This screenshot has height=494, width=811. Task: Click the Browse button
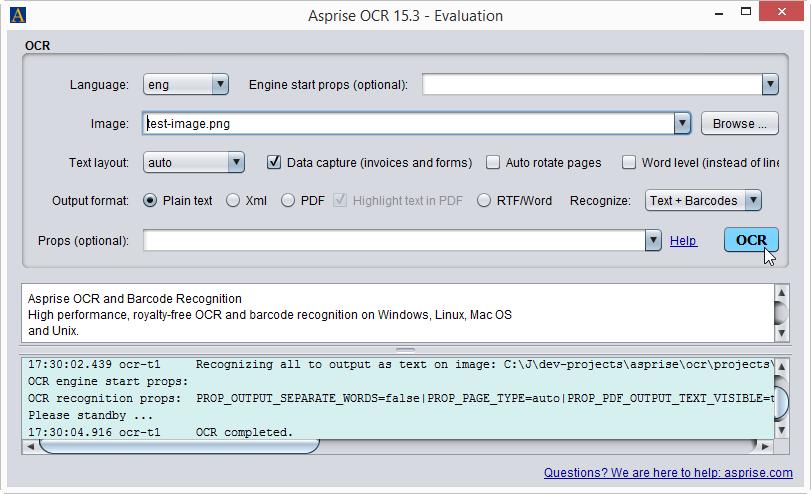pyautogui.click(x=740, y=124)
